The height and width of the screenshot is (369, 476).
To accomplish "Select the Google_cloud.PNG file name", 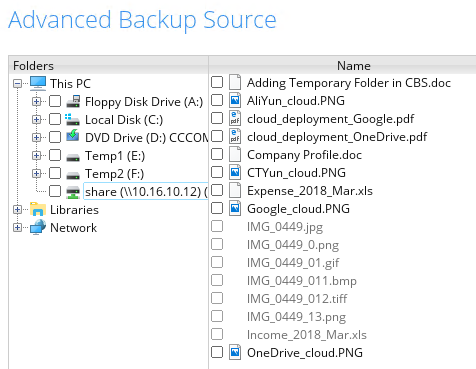I will [298, 209].
